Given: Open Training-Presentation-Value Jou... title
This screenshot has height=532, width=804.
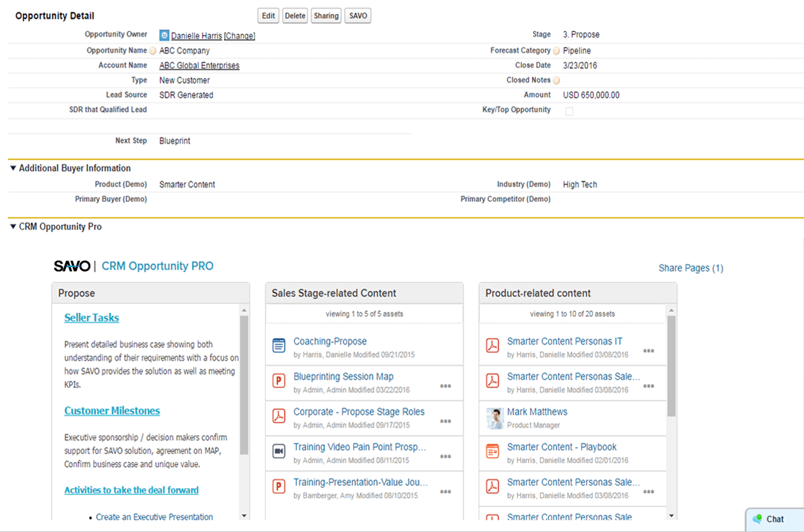Looking at the screenshot, I should (361, 482).
